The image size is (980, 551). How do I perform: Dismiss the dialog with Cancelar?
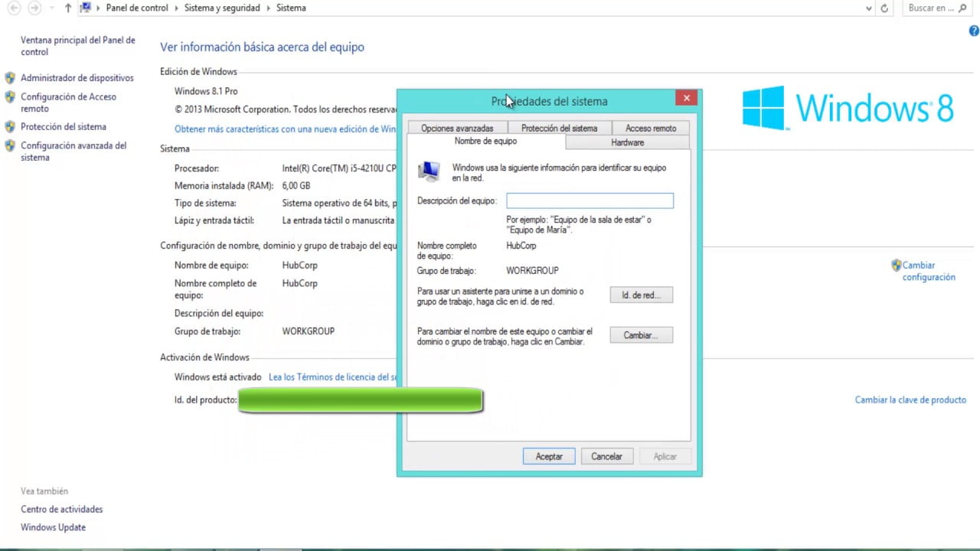(606, 456)
